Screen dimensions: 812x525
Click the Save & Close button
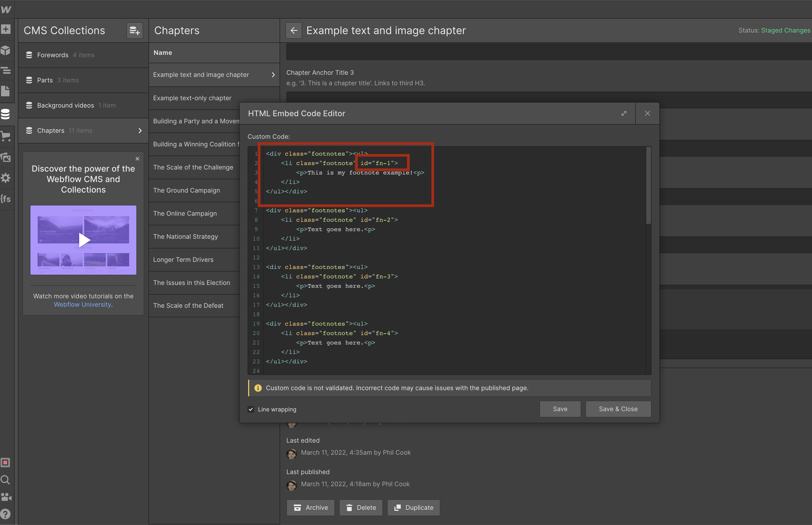[618, 409]
